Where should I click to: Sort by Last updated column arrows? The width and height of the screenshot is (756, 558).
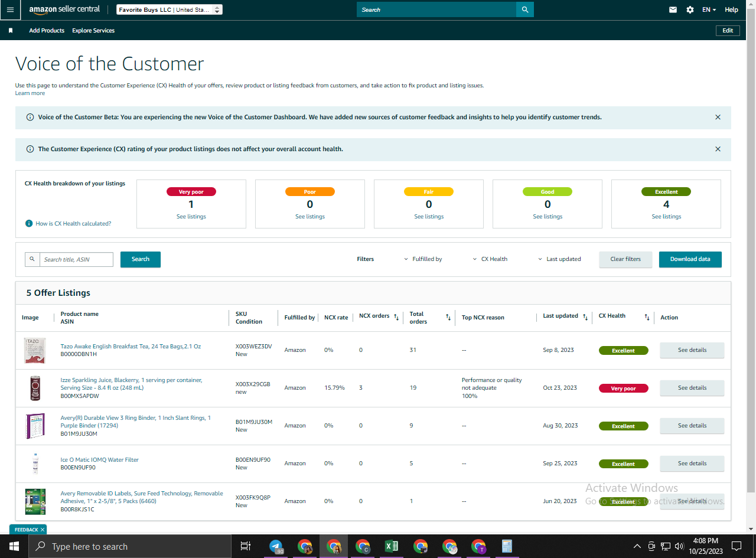pyautogui.click(x=585, y=316)
